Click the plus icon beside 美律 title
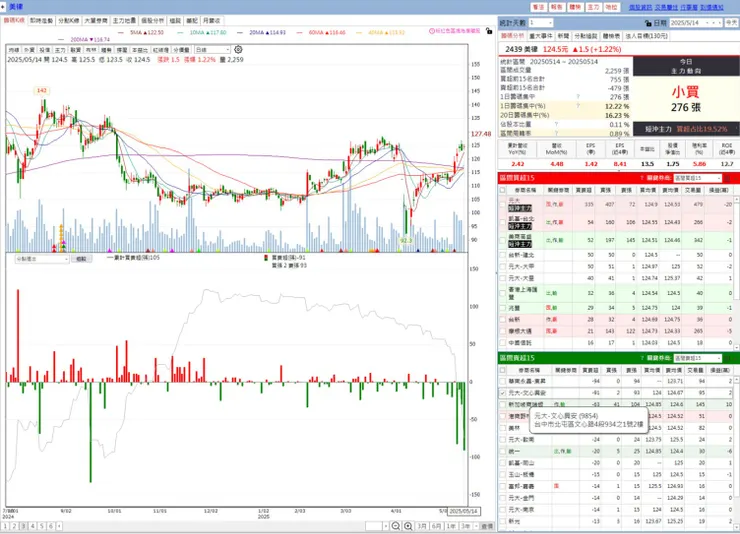The width and height of the screenshot is (740, 534). click(x=3, y=7)
